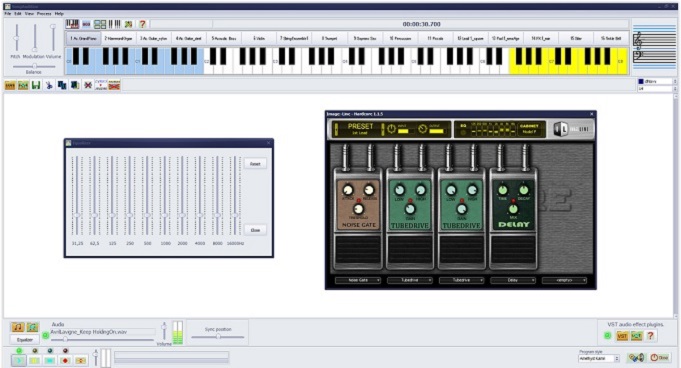Click the Noise Gate threshold knob

click(358, 209)
